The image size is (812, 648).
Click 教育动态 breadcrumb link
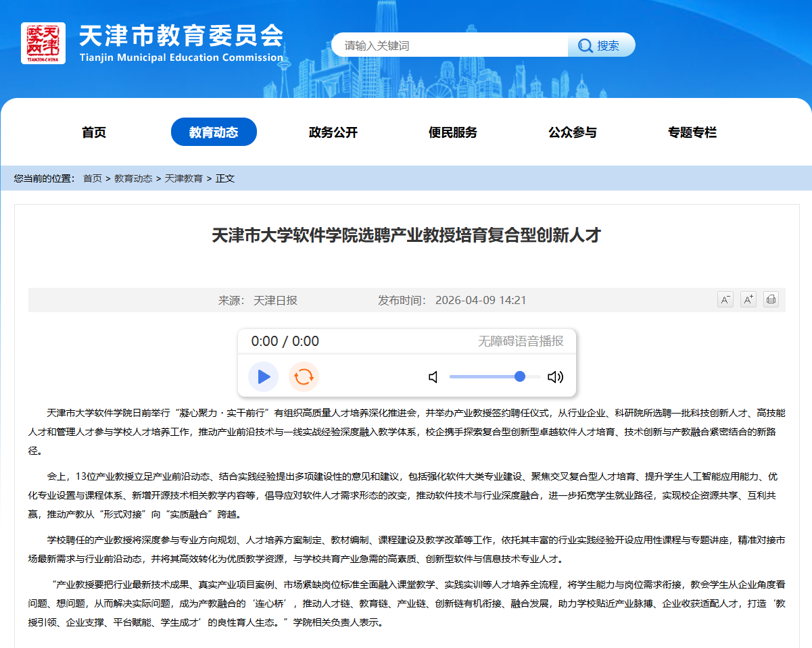pyautogui.click(x=133, y=178)
